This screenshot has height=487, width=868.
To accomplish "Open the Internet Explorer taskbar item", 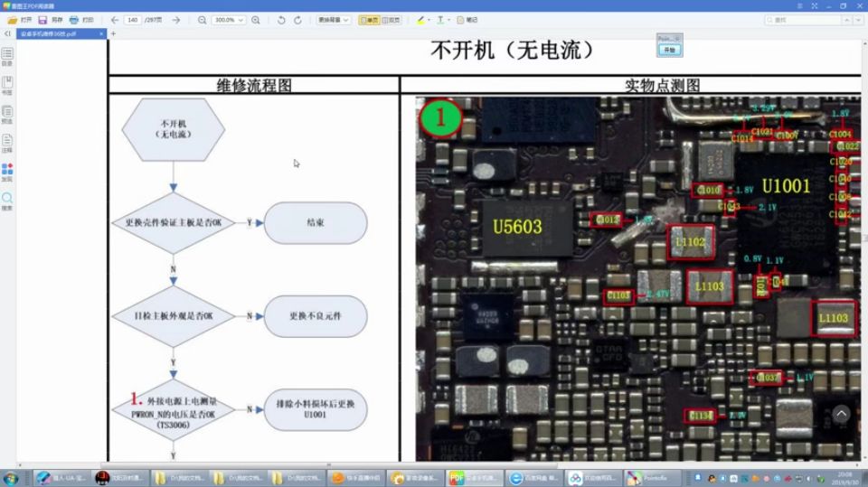I will (533, 478).
